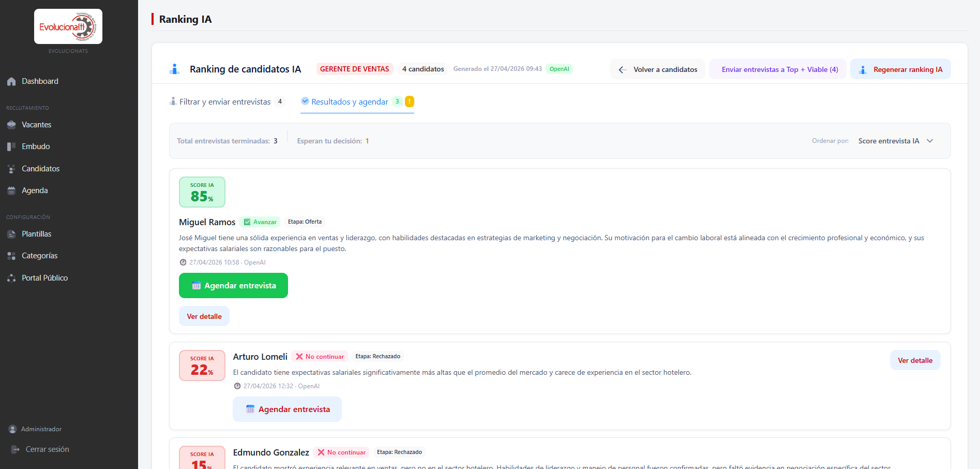The width and height of the screenshot is (980, 469).
Task: Click the 4 candidatos badge
Action: pos(423,69)
